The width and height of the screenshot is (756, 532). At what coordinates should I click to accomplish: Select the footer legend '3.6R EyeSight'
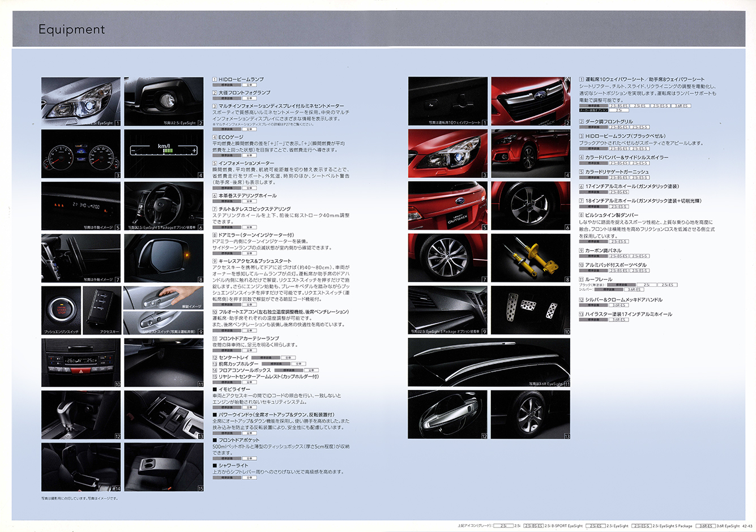728,526
